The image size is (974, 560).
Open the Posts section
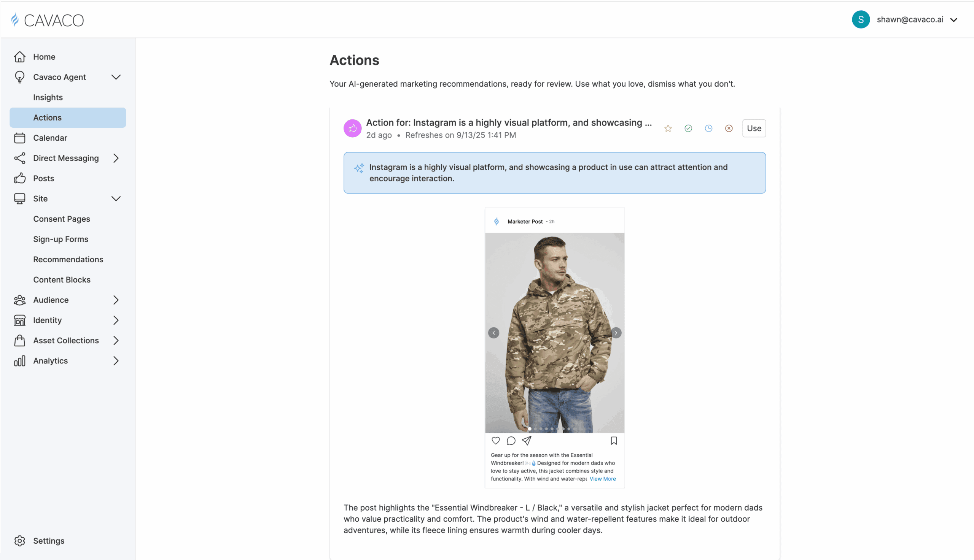coord(43,178)
